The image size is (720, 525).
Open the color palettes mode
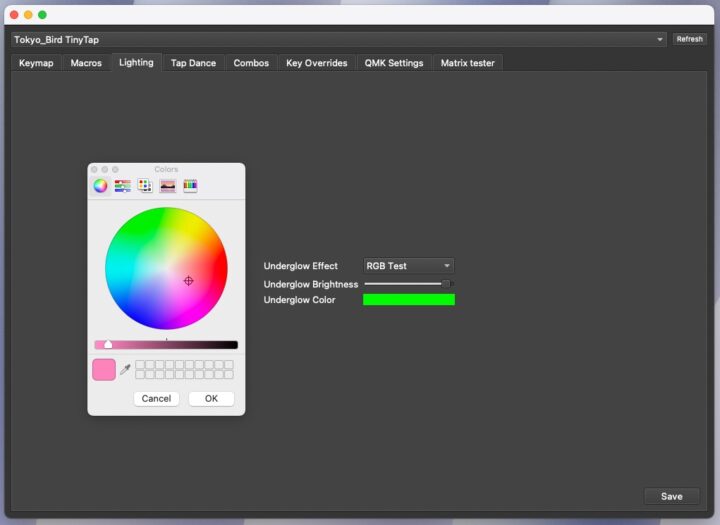(x=145, y=185)
